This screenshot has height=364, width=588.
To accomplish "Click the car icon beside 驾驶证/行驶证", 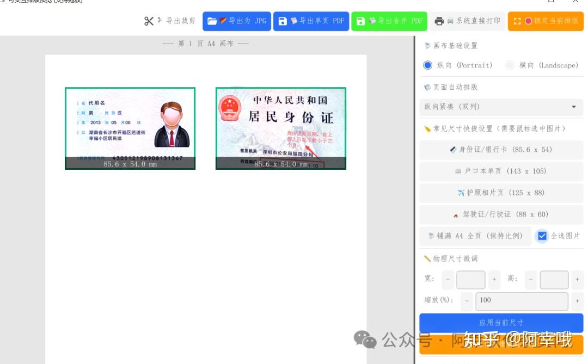I will point(456,215).
